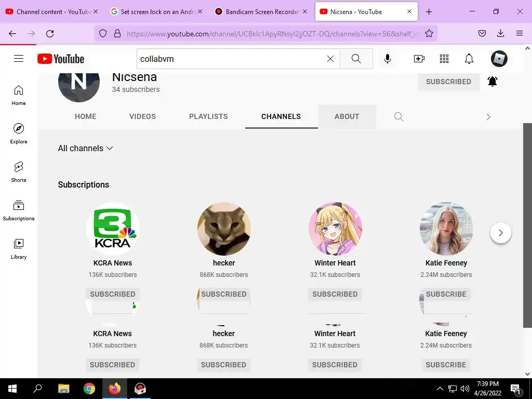Open Winter Heart channel avatar
This screenshot has height=399, width=532.
(x=335, y=229)
